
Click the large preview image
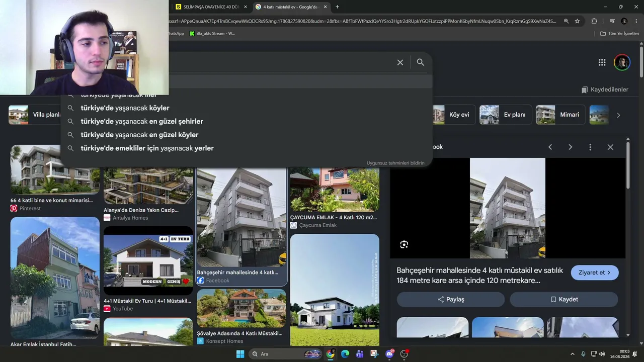coord(508,208)
